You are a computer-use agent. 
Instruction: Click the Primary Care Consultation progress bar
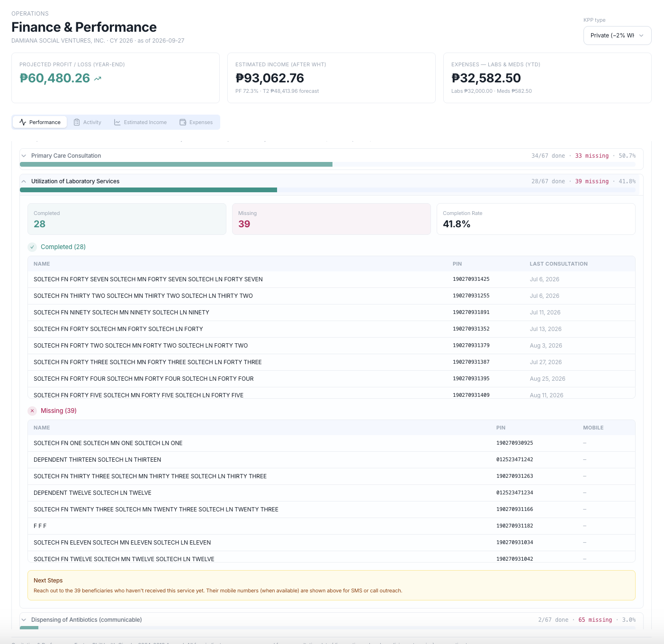coord(328,164)
